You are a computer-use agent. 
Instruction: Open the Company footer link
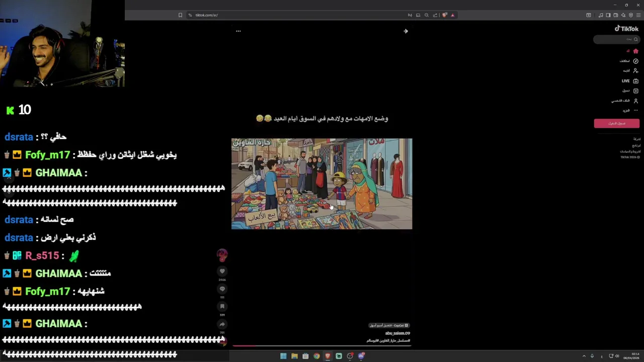pyautogui.click(x=637, y=139)
